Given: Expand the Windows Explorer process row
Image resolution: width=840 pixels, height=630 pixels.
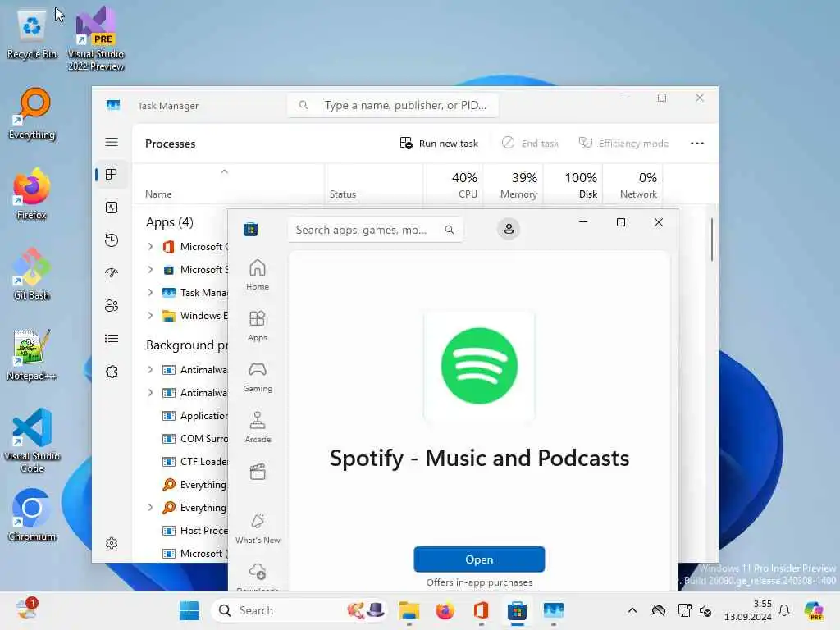Looking at the screenshot, I should coord(151,316).
